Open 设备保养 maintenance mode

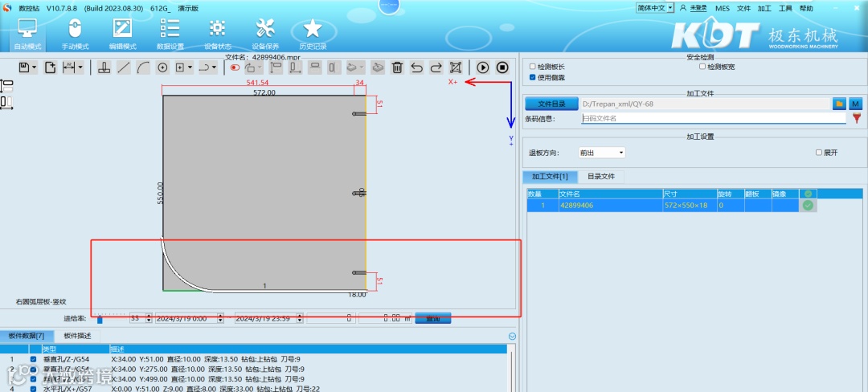(x=266, y=33)
